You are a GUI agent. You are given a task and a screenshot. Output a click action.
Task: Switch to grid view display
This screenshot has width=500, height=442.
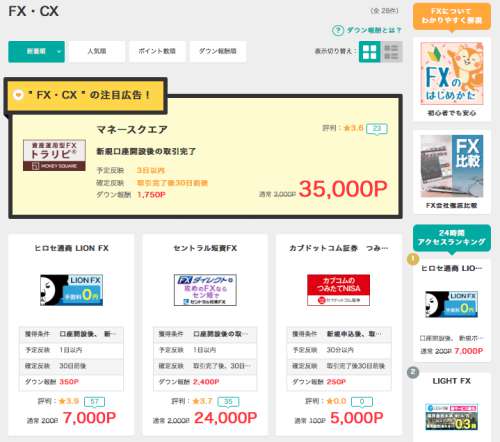pyautogui.click(x=369, y=52)
